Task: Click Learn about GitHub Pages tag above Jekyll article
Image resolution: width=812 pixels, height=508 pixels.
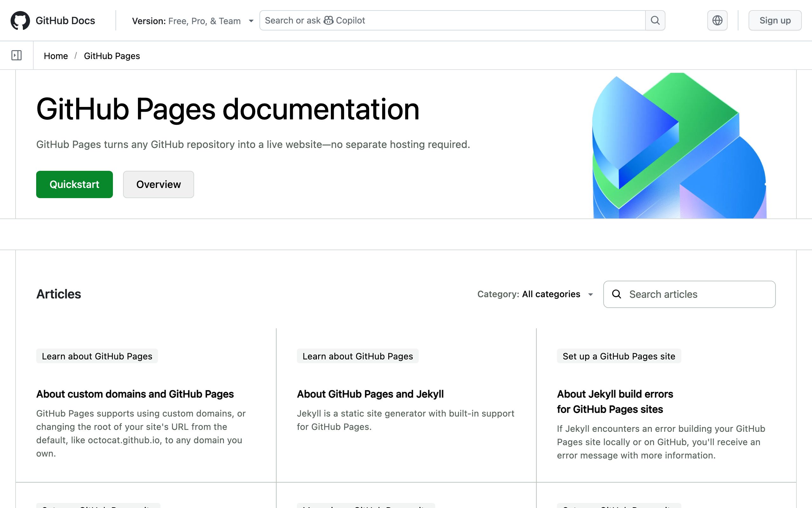Action: 358,356
